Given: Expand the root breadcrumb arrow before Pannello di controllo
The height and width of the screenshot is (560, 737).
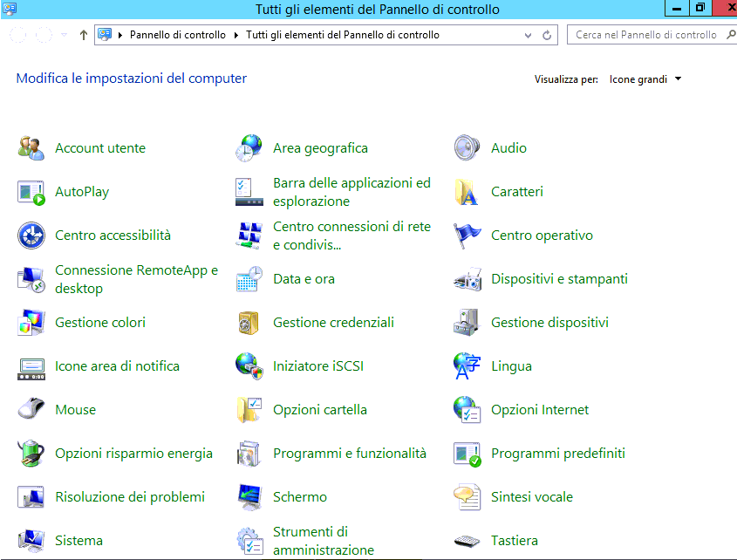Looking at the screenshot, I should click(x=120, y=35).
